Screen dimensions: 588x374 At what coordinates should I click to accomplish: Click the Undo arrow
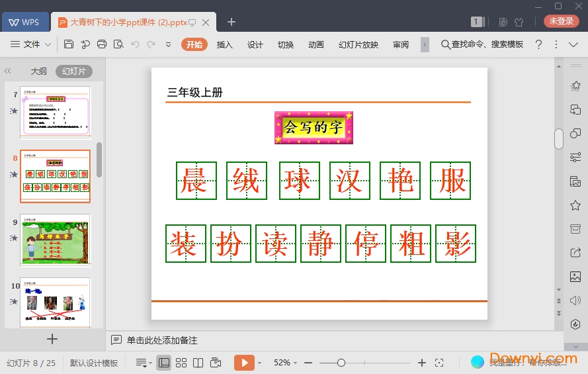135,44
